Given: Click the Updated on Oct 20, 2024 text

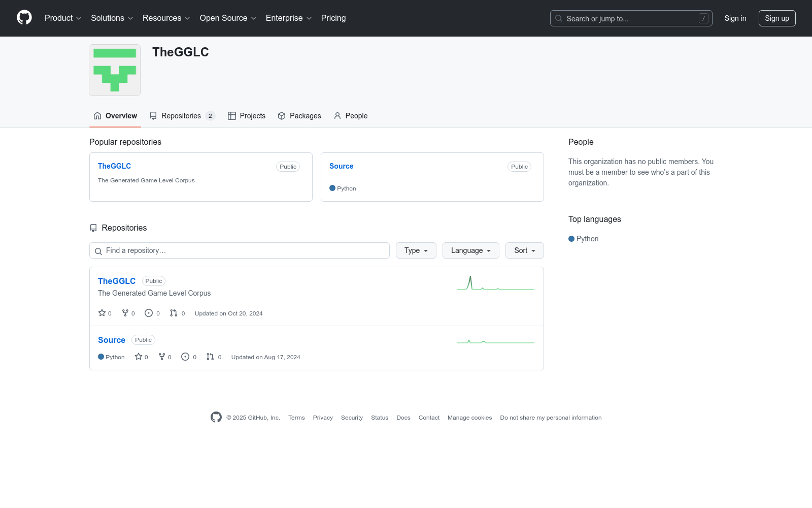Looking at the screenshot, I should [229, 313].
